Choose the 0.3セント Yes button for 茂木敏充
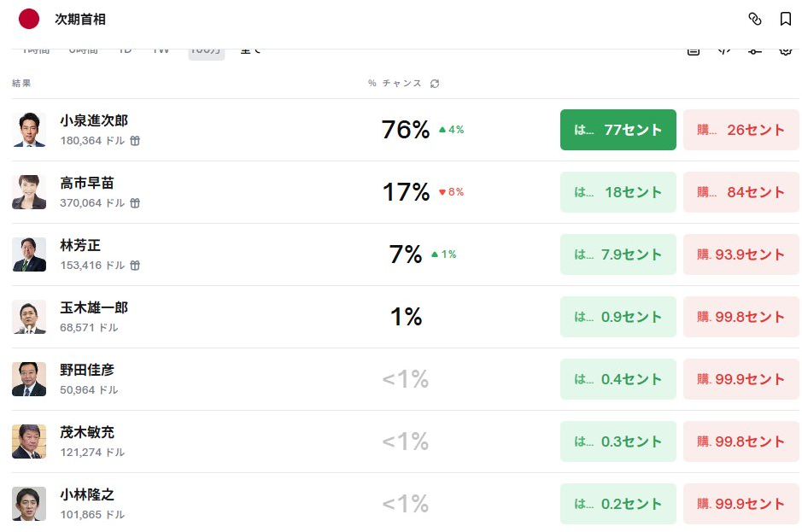This screenshot has width=802, height=532. [x=618, y=441]
